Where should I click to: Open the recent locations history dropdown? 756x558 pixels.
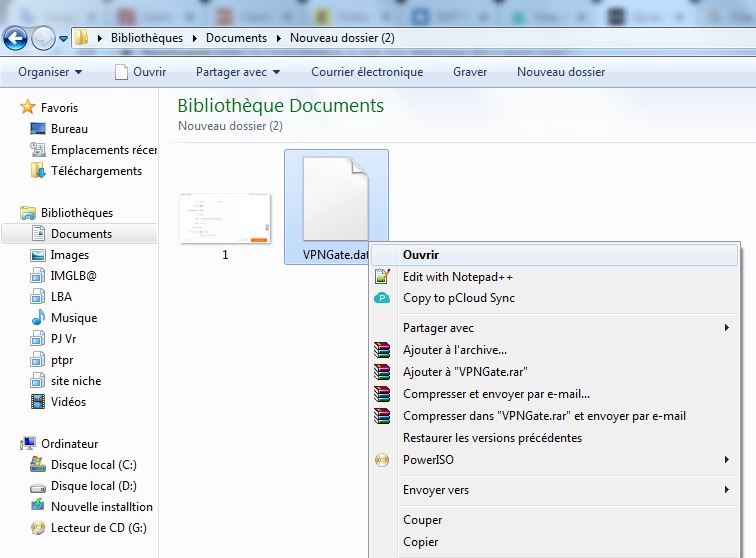tap(63, 39)
